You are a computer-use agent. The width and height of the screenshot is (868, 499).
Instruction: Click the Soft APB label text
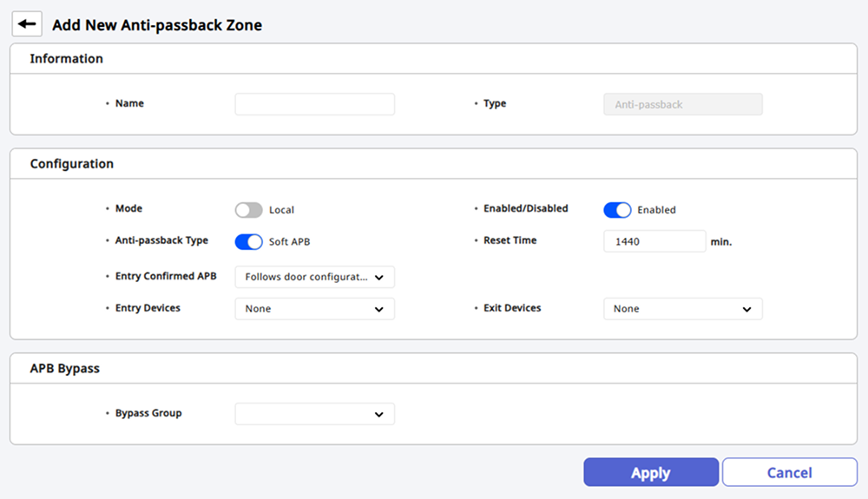tap(289, 241)
